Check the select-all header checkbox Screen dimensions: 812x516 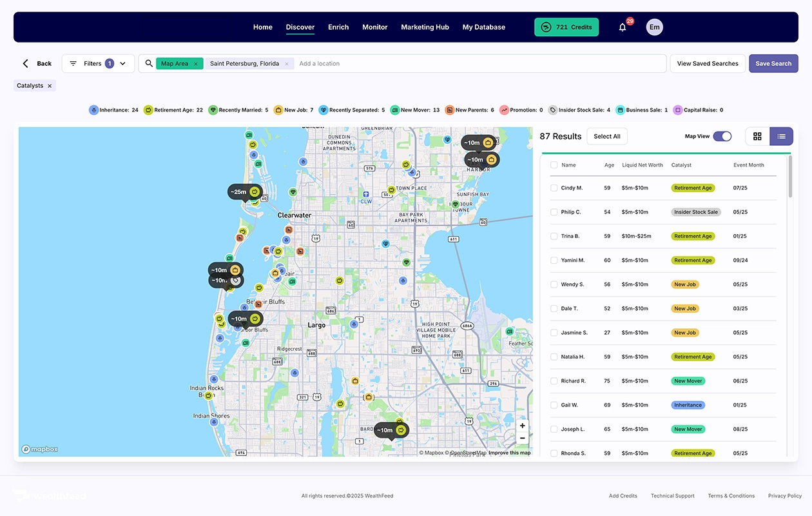[554, 165]
